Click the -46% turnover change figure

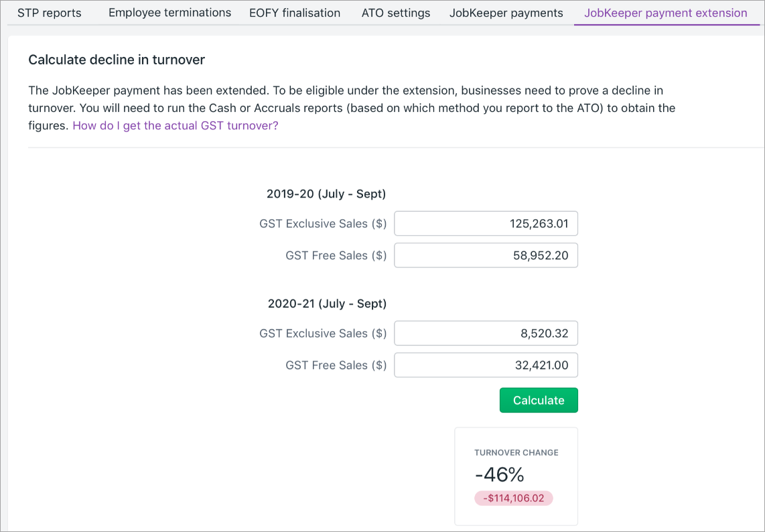tap(499, 475)
